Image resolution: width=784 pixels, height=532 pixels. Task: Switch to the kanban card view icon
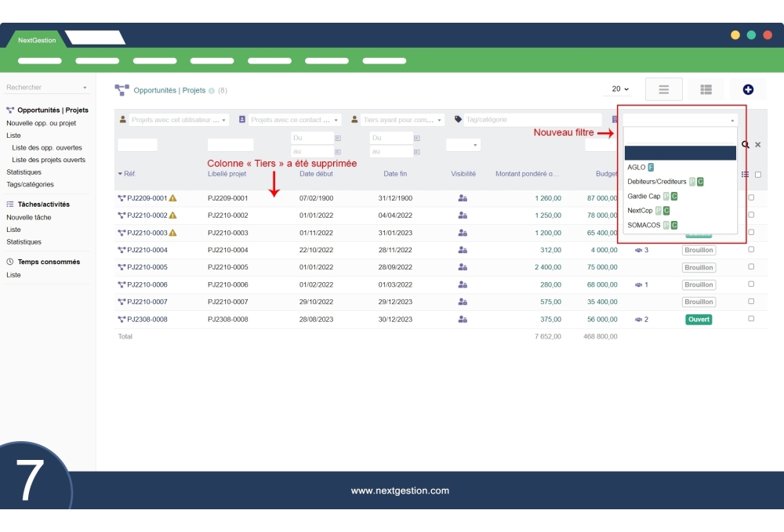(706, 89)
